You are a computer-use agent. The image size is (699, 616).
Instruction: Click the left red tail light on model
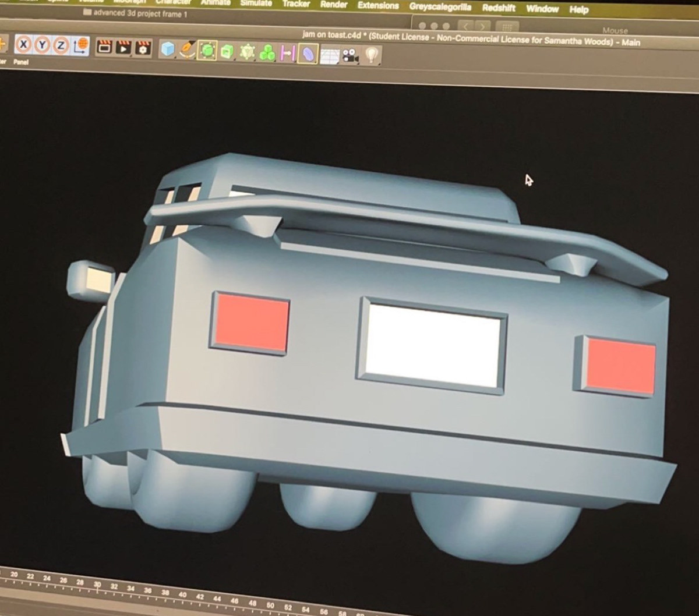tap(252, 323)
